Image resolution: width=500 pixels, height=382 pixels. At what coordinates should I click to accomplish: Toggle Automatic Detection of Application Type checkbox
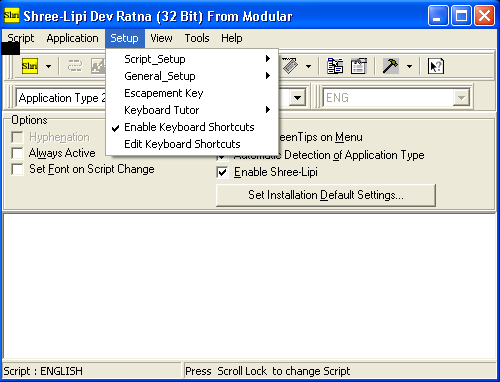coord(222,157)
